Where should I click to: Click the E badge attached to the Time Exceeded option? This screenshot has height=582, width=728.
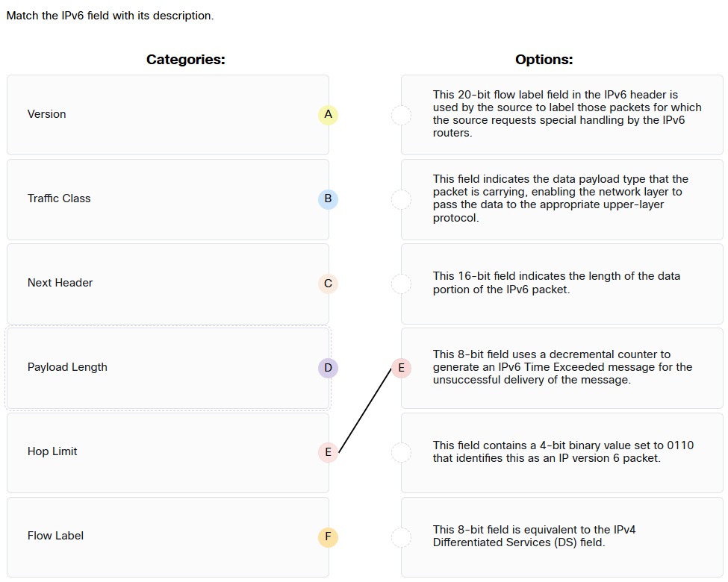click(401, 367)
